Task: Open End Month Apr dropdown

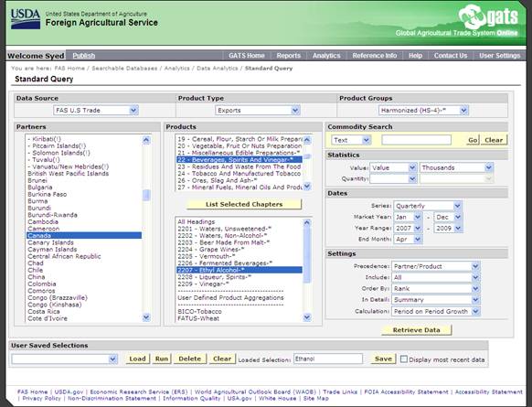Action: [x=408, y=240]
